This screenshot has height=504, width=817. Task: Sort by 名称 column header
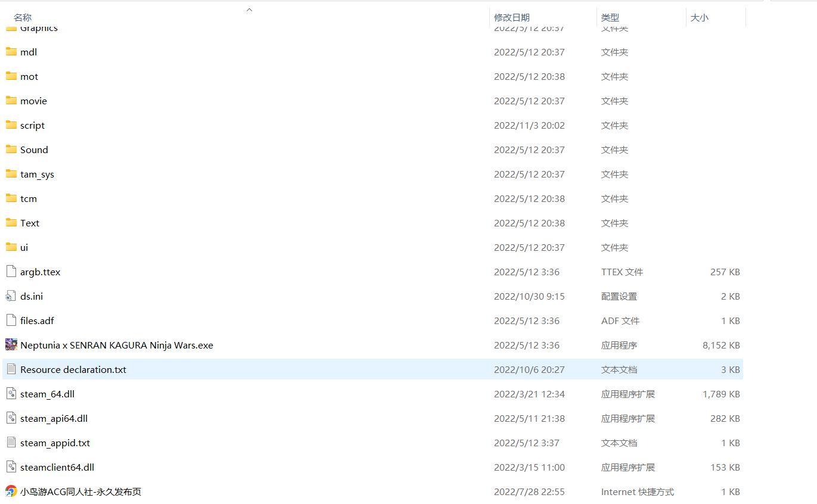23,18
